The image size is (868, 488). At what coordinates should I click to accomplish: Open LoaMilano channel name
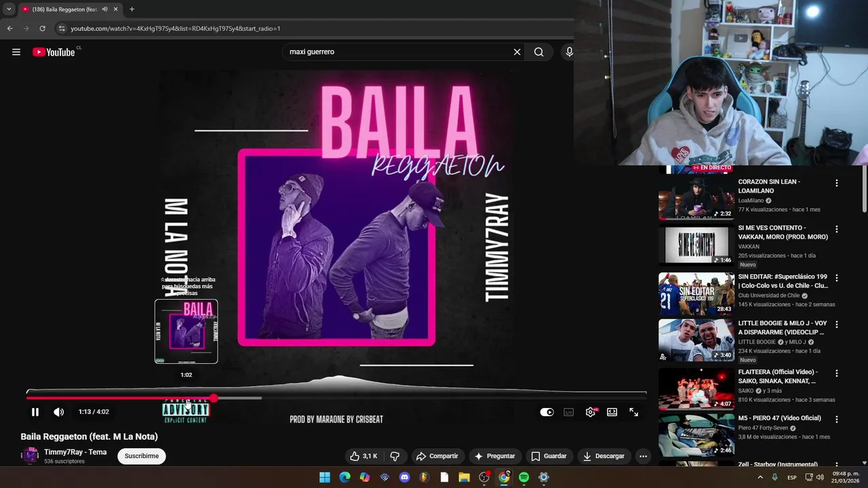click(x=751, y=201)
